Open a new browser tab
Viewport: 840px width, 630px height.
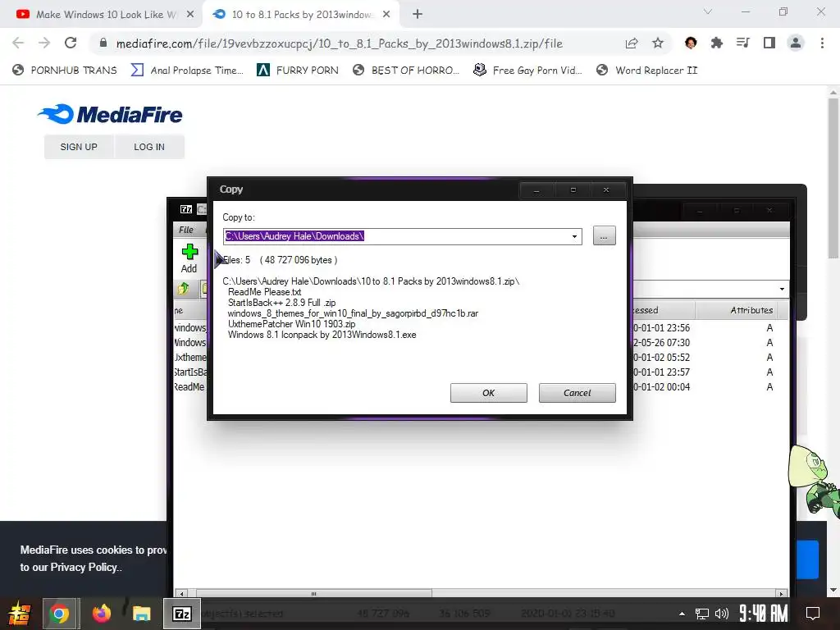[x=418, y=15]
